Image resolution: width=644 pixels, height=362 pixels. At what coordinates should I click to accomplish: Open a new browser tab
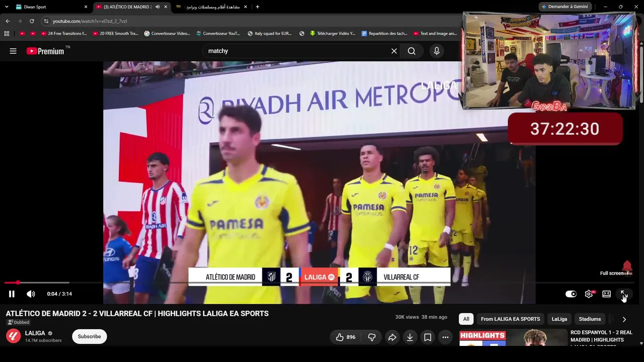click(258, 7)
